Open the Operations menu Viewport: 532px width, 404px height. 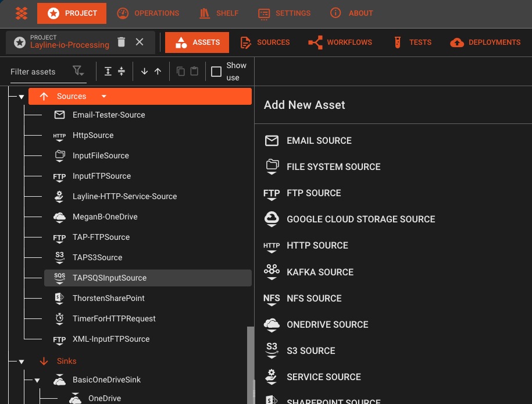tap(148, 13)
